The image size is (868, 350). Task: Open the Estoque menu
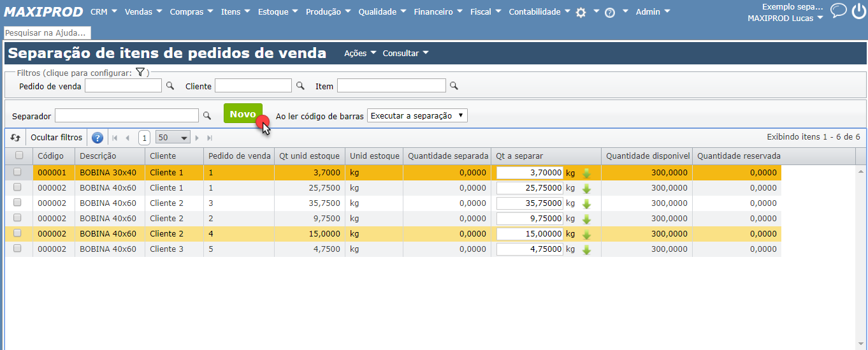(x=278, y=11)
